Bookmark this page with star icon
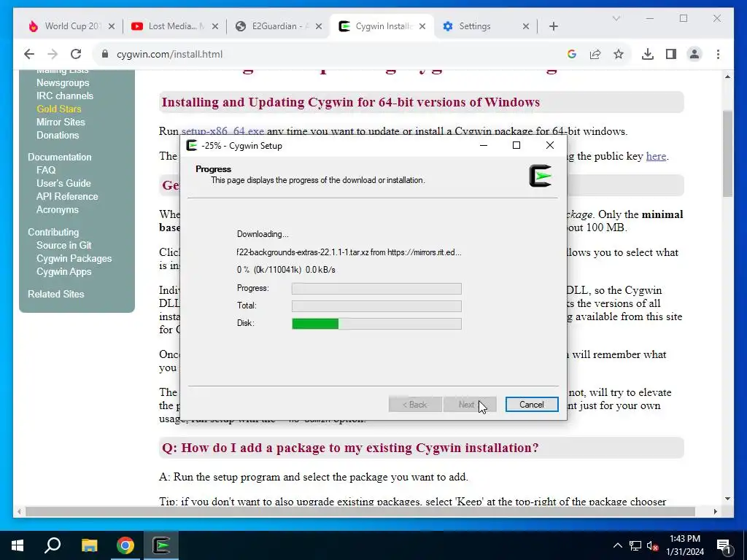 (x=619, y=54)
